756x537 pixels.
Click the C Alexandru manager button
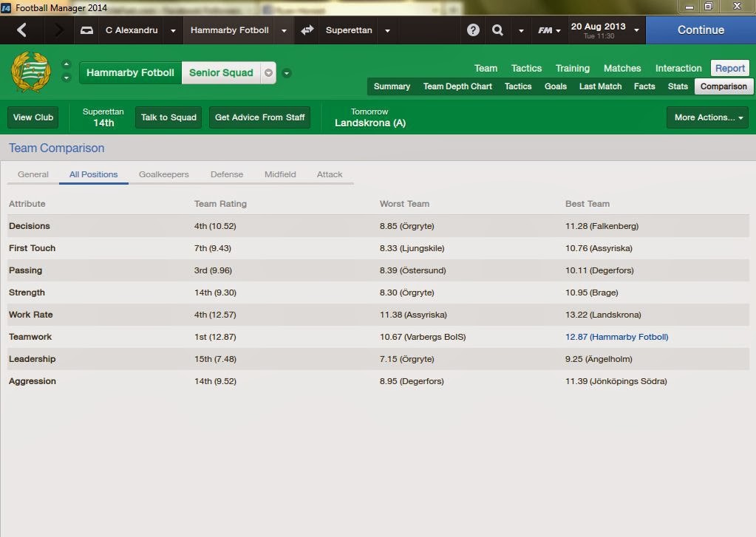click(132, 30)
